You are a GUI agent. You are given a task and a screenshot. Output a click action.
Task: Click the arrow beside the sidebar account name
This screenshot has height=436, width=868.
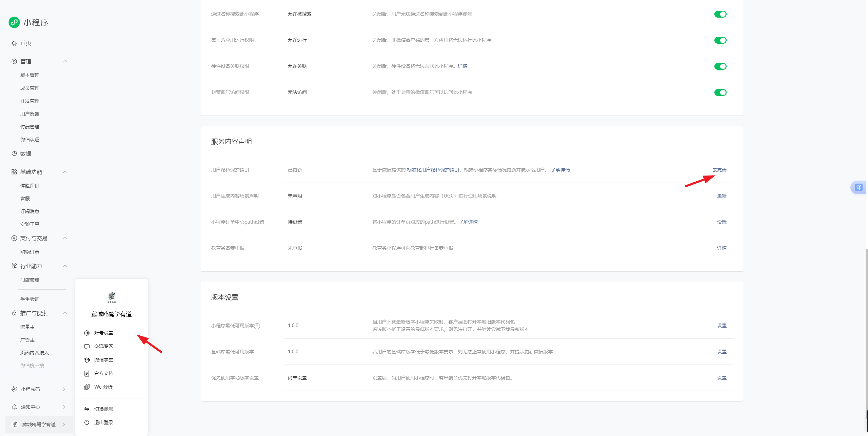pos(64,424)
